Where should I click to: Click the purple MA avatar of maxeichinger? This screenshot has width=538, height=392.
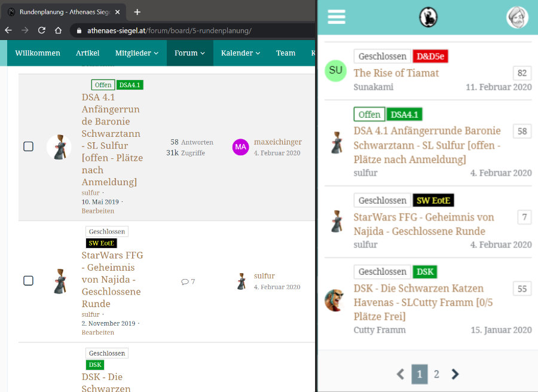tap(240, 146)
